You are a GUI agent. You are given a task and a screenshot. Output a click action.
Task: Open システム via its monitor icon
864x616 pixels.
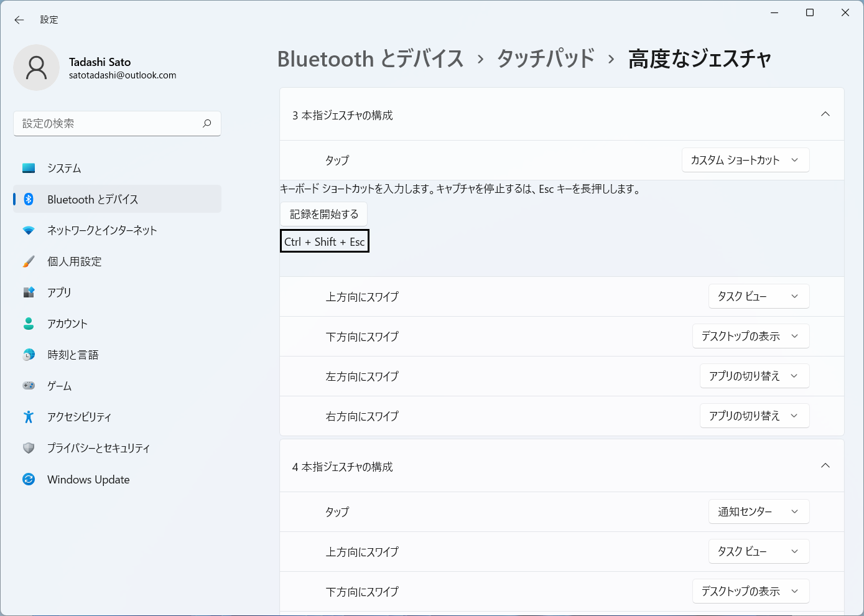pos(29,168)
